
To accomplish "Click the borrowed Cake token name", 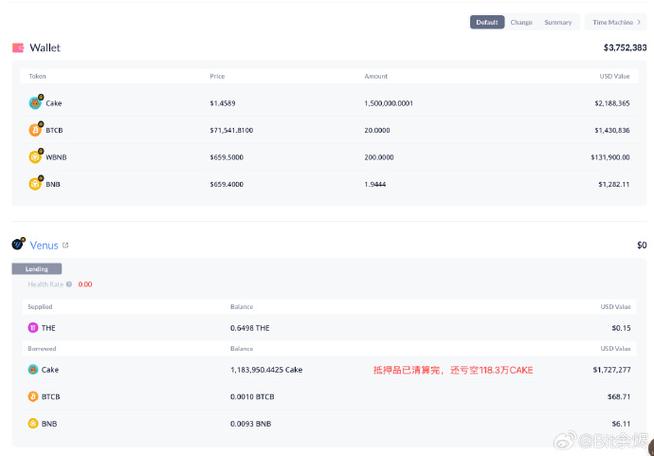I will [50, 370].
